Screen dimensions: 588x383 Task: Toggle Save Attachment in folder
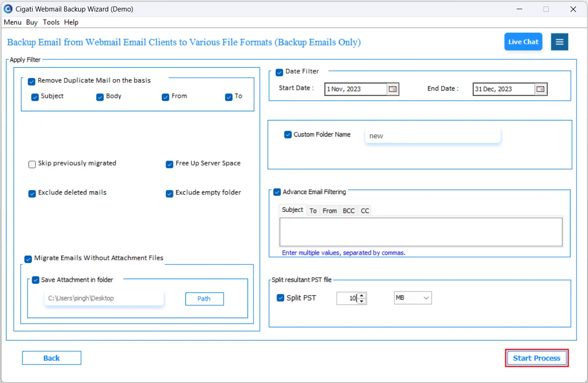pos(35,280)
